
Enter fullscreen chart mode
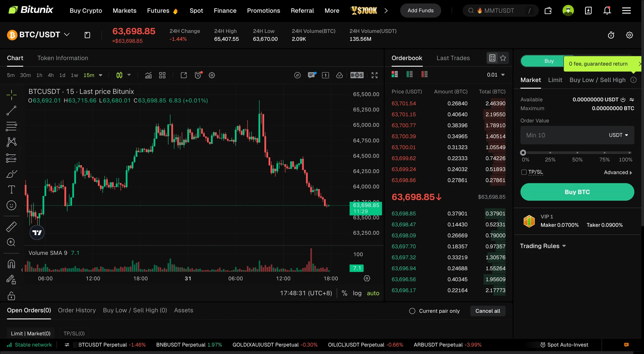tap(374, 75)
